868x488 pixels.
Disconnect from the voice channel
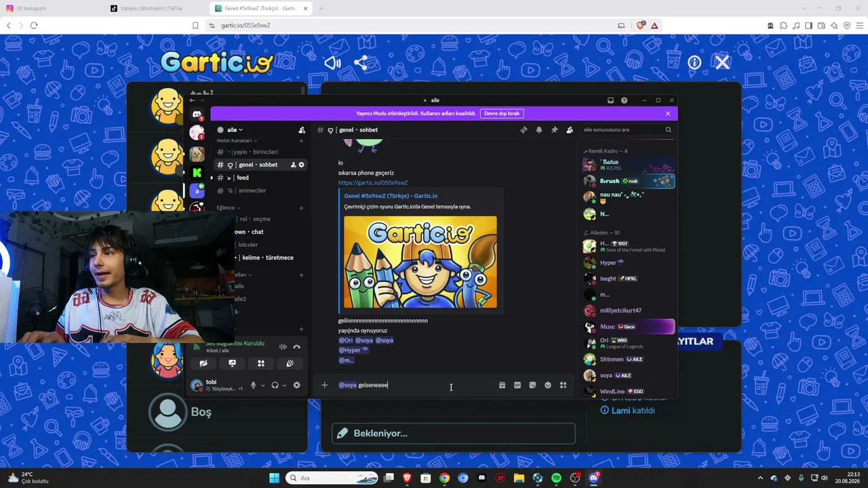tap(296, 347)
